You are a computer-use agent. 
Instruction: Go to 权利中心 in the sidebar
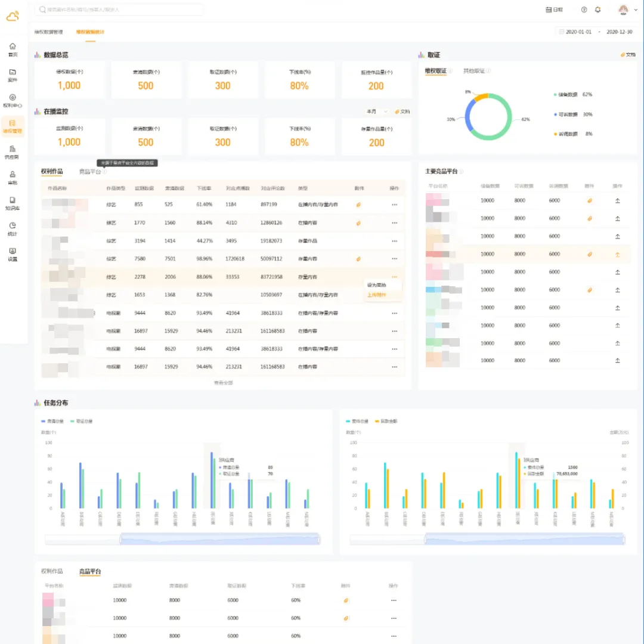[13, 100]
